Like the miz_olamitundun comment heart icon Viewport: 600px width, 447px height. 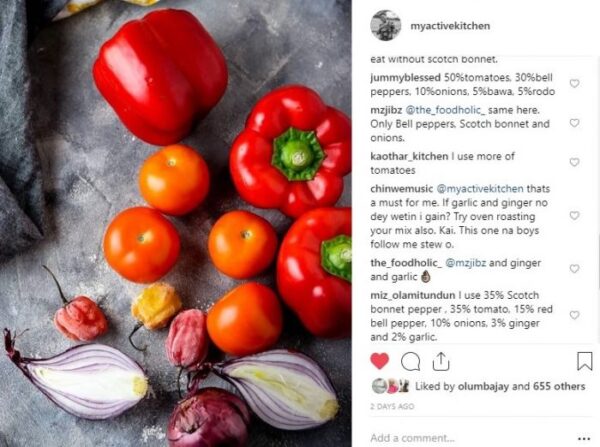[x=574, y=315]
